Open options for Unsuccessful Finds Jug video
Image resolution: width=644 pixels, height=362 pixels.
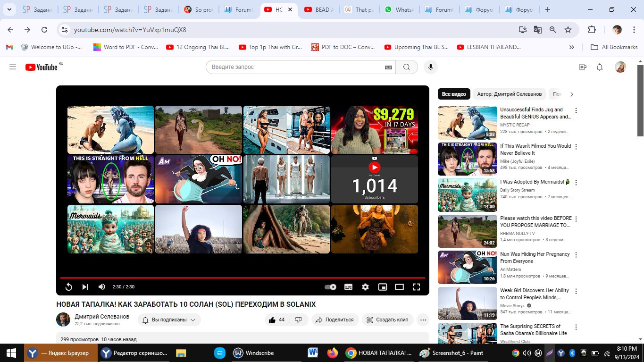click(576, 111)
